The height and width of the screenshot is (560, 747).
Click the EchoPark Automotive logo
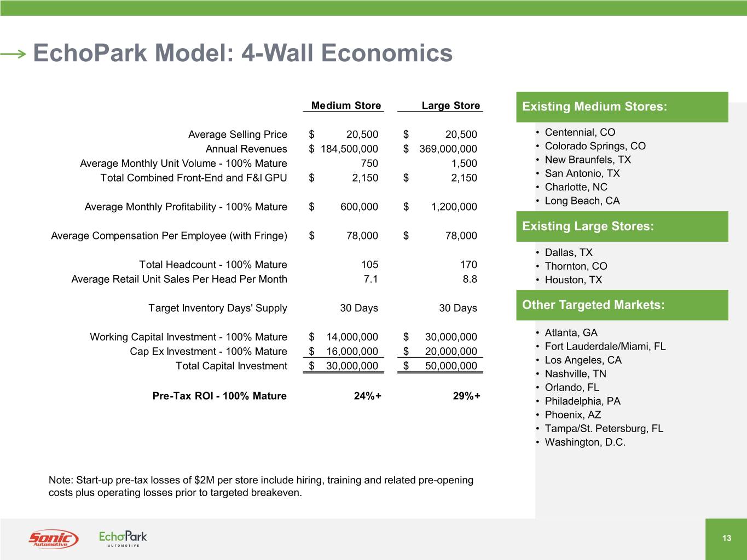123,539
